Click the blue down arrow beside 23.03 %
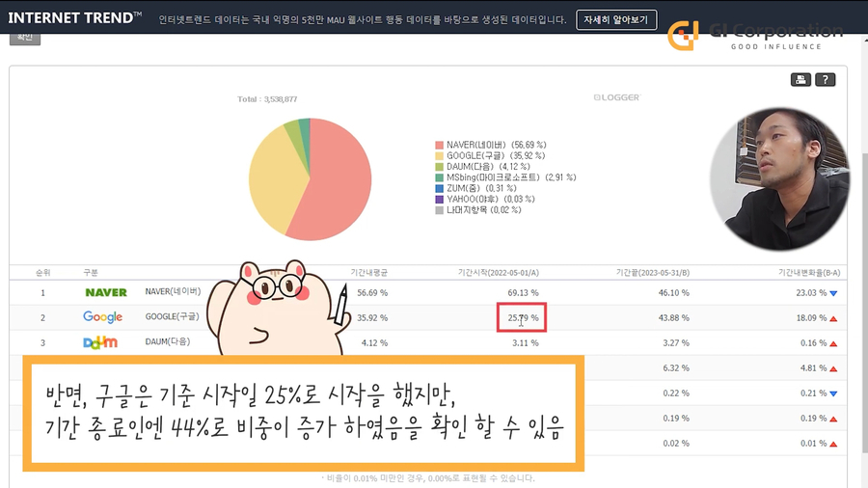 click(x=833, y=293)
